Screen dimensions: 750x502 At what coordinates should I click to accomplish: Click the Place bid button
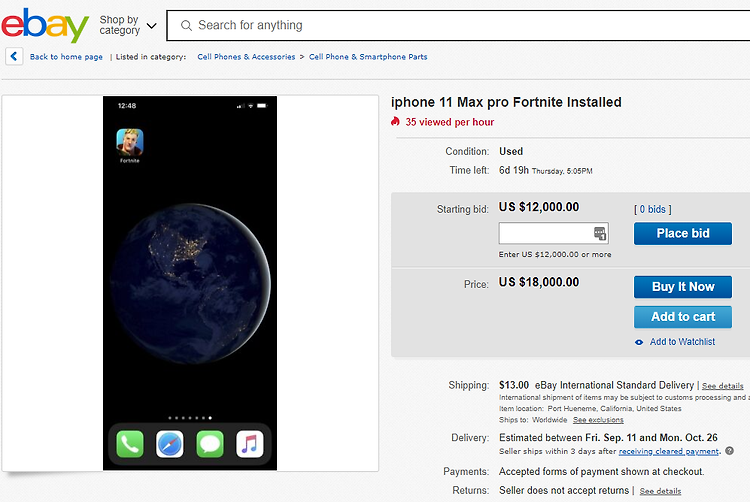coord(683,233)
